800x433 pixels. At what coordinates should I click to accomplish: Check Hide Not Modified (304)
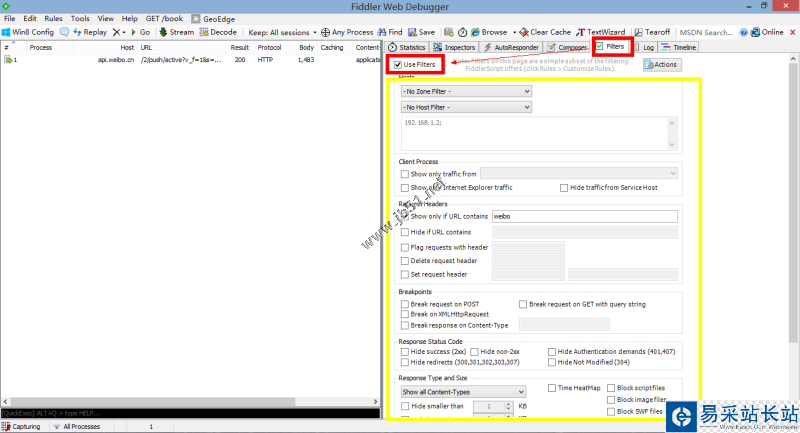click(552, 362)
